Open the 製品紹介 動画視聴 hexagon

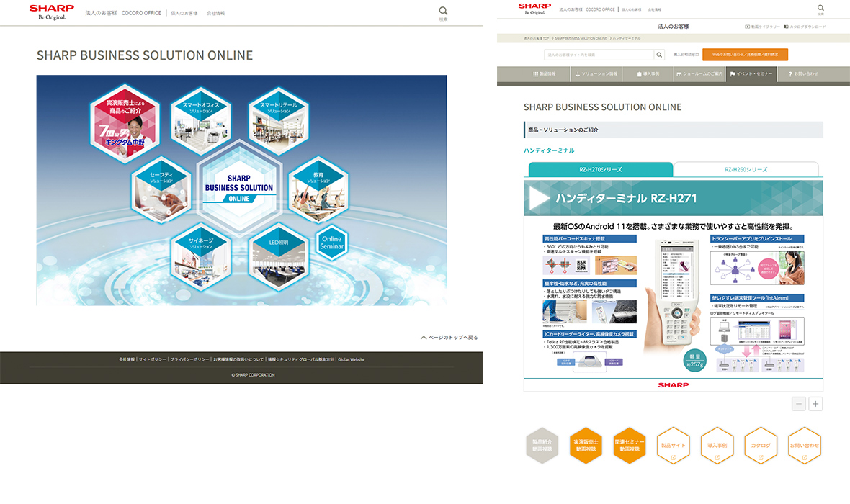coord(542,446)
